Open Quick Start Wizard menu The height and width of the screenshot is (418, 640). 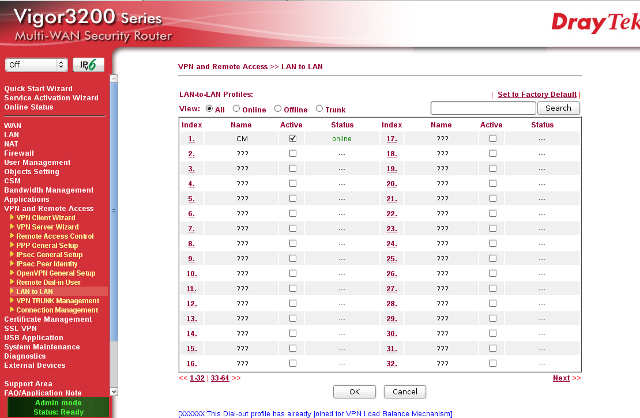tap(38, 89)
